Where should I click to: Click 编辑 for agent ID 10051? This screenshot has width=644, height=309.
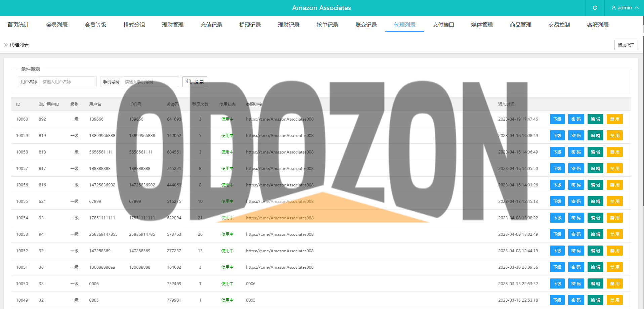coord(595,267)
